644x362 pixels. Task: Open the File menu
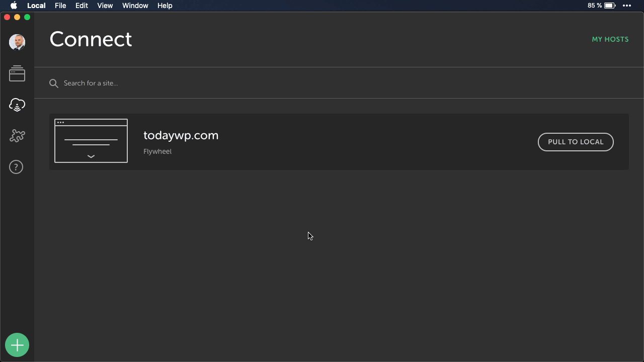pyautogui.click(x=60, y=6)
